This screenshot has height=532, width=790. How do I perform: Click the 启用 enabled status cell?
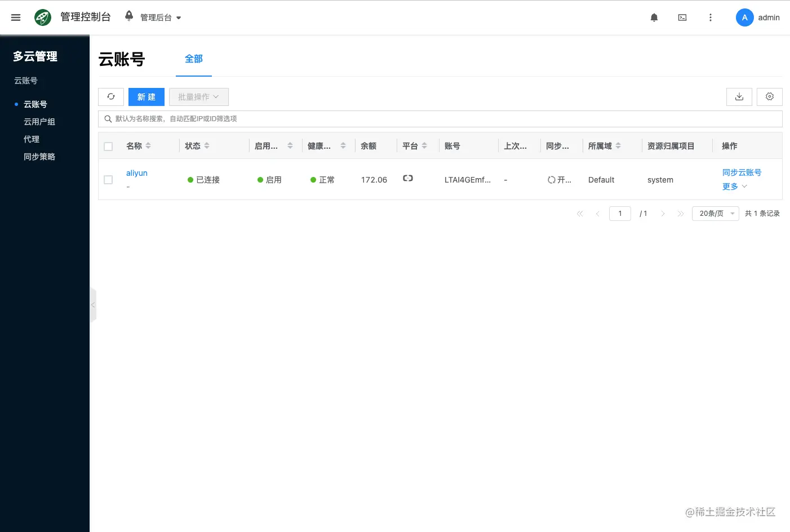coord(269,180)
